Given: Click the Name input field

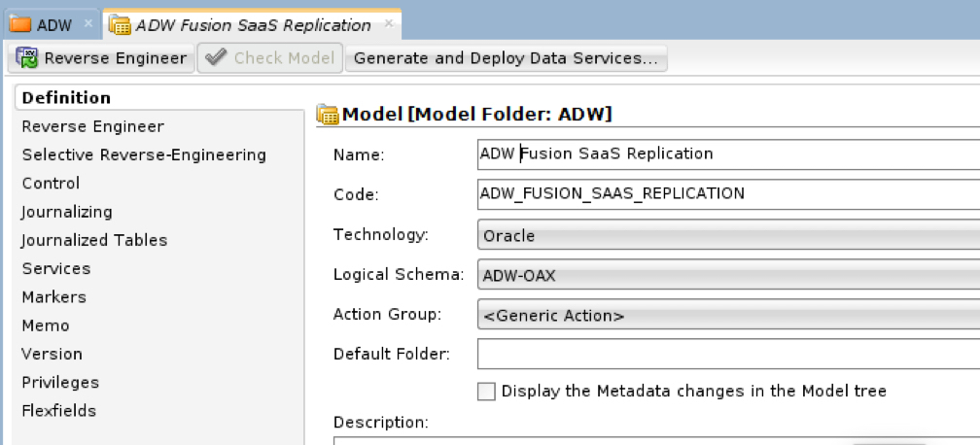Looking at the screenshot, I should click(x=727, y=154).
